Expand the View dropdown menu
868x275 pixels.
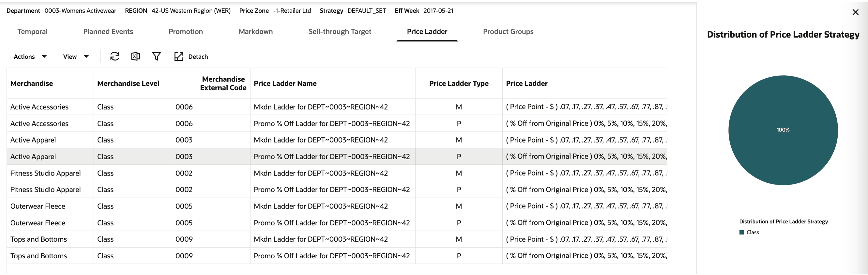click(x=76, y=57)
